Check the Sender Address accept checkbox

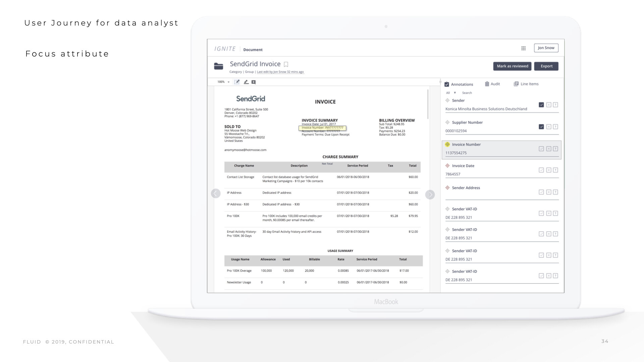tap(541, 192)
